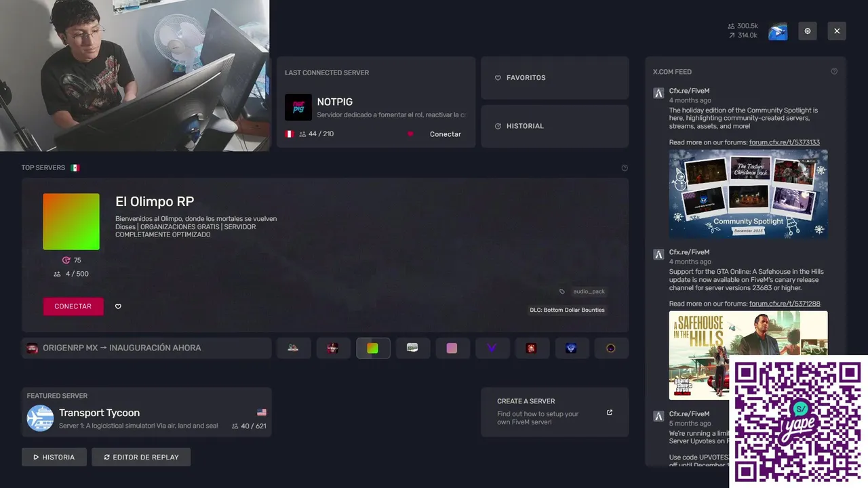Select the purple V server icon tile
The height and width of the screenshot is (488, 868).
(x=492, y=348)
